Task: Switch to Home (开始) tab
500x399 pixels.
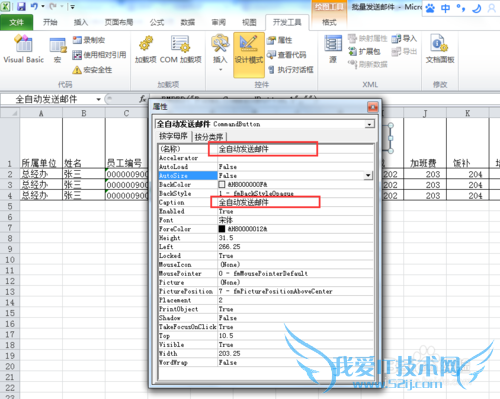Action: tap(50, 22)
